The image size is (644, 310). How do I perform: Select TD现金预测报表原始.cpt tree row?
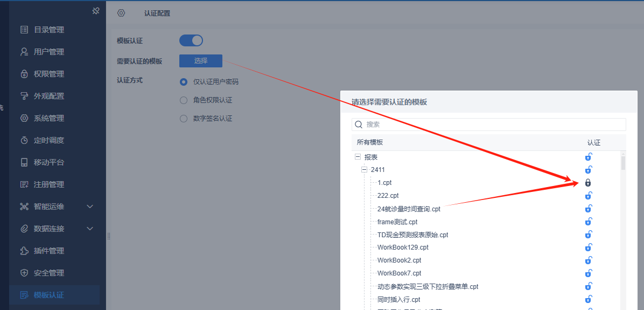click(x=413, y=235)
